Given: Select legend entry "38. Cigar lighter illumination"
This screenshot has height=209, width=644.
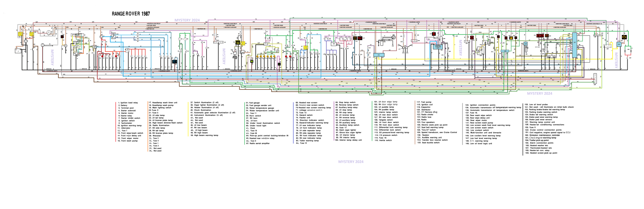Looking at the screenshot, I should click(207, 105).
